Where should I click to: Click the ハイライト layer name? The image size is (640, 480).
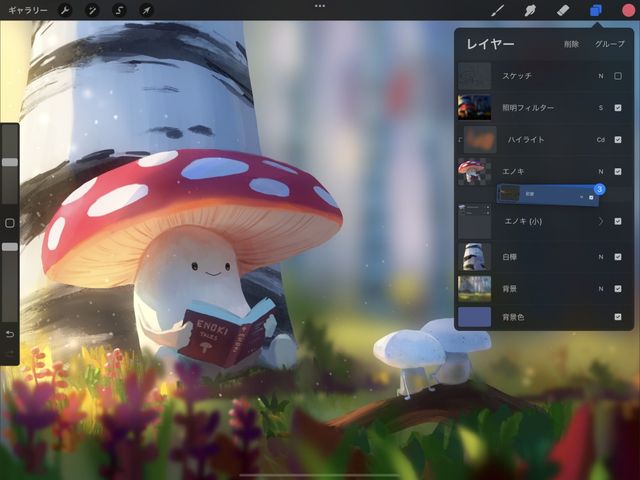pos(526,140)
